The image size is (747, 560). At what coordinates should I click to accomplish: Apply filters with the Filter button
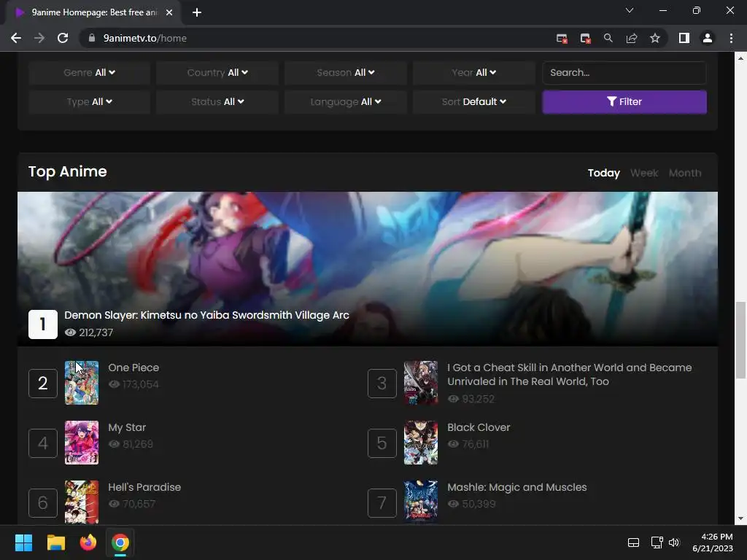pyautogui.click(x=624, y=101)
